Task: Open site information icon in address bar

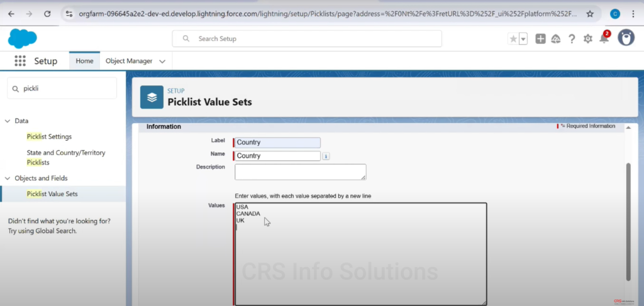Action: coord(69,14)
